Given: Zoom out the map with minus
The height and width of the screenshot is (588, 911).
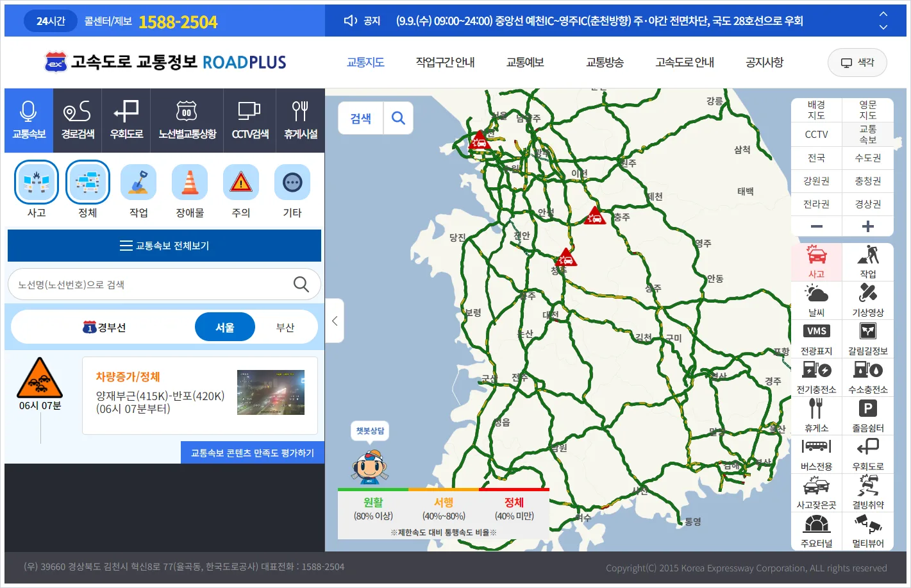Looking at the screenshot, I should (x=816, y=226).
